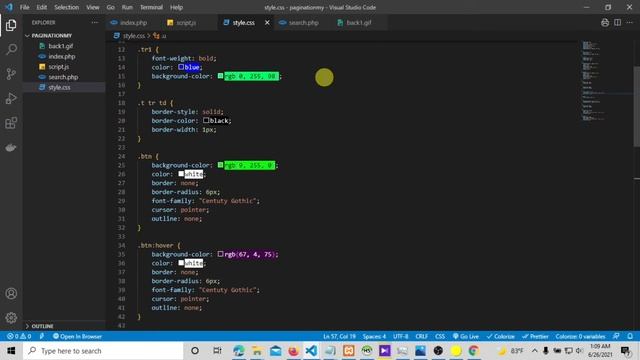Image resolution: width=640 pixels, height=360 pixels.
Task: Open the Explorer view in the activity bar
Action: 11,25
